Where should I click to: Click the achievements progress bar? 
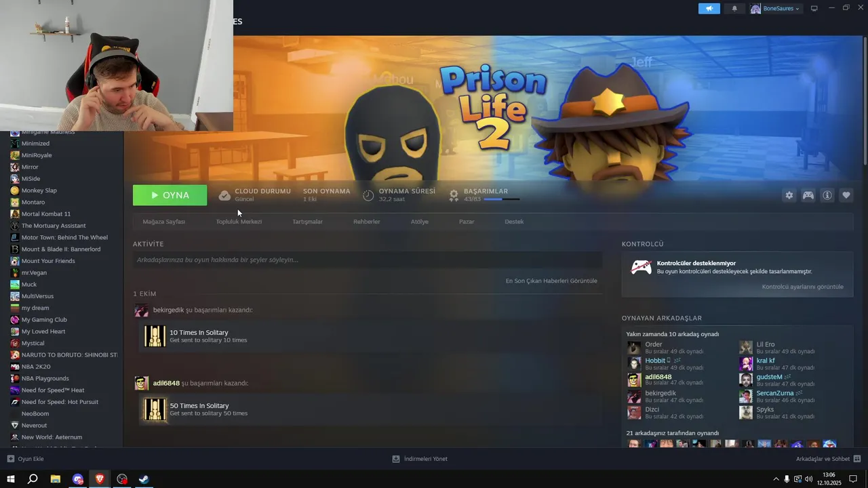point(502,199)
